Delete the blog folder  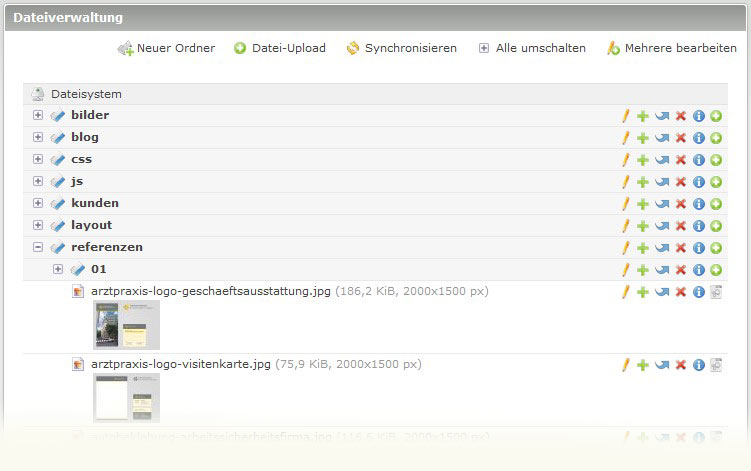tap(681, 138)
